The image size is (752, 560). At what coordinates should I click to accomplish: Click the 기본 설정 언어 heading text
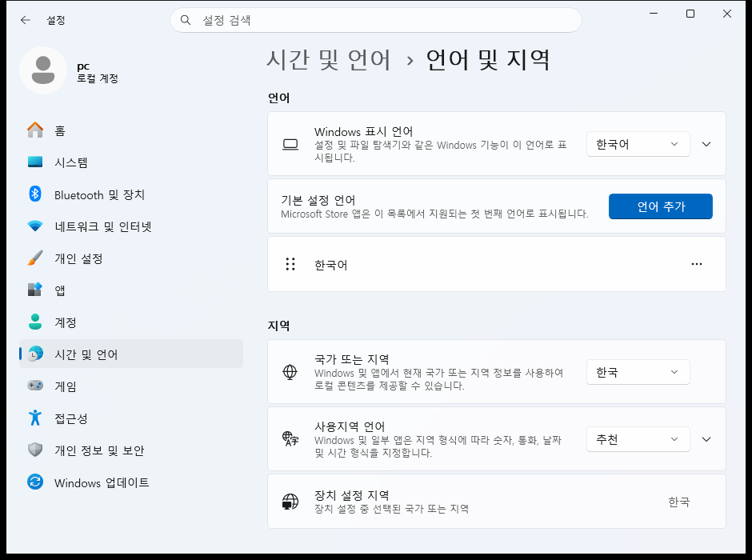(318, 200)
